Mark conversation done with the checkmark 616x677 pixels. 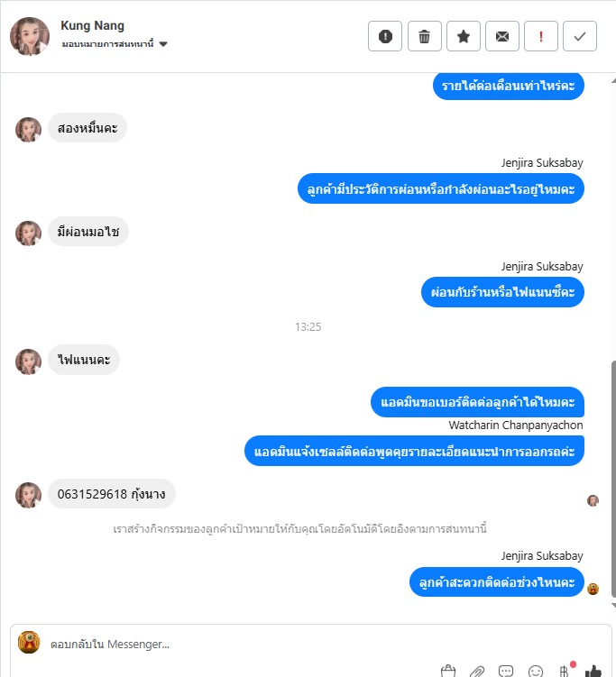580,36
